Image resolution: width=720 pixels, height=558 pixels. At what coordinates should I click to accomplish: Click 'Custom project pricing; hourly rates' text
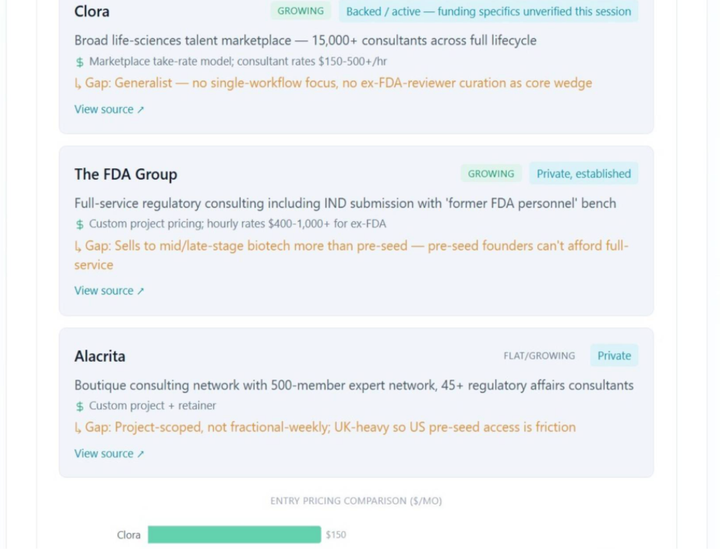pyautogui.click(x=237, y=224)
